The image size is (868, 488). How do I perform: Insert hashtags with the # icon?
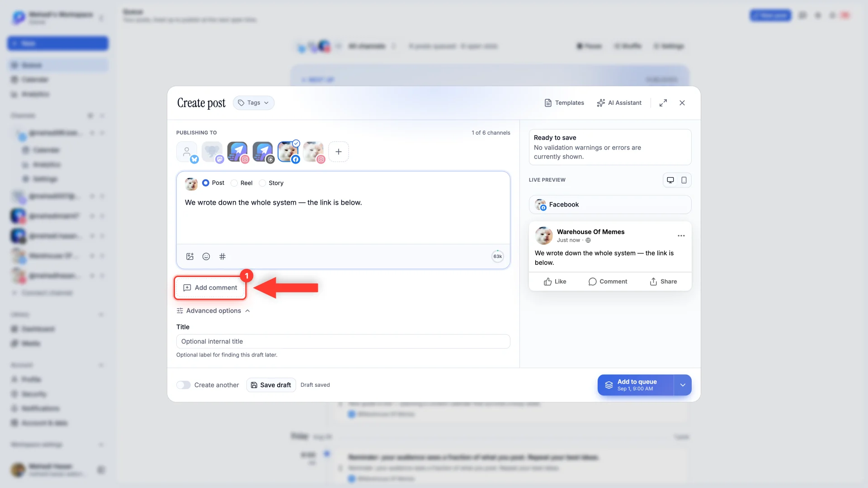coord(222,257)
